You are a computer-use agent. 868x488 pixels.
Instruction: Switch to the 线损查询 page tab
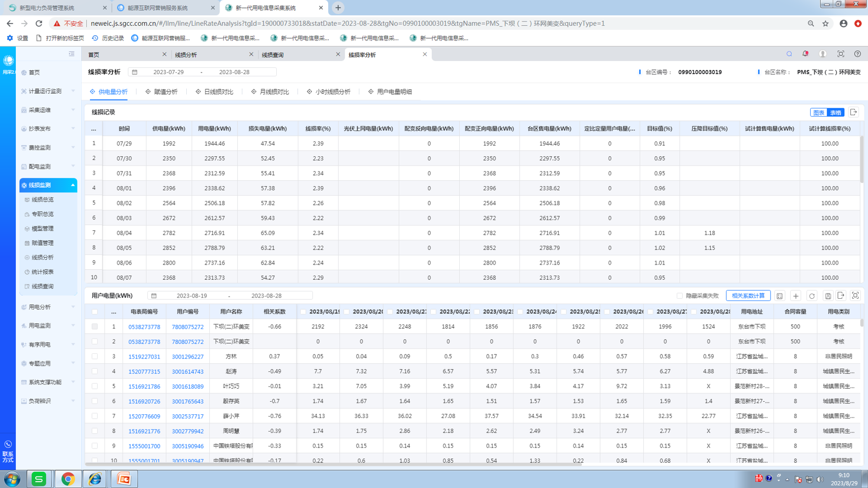pyautogui.click(x=273, y=55)
